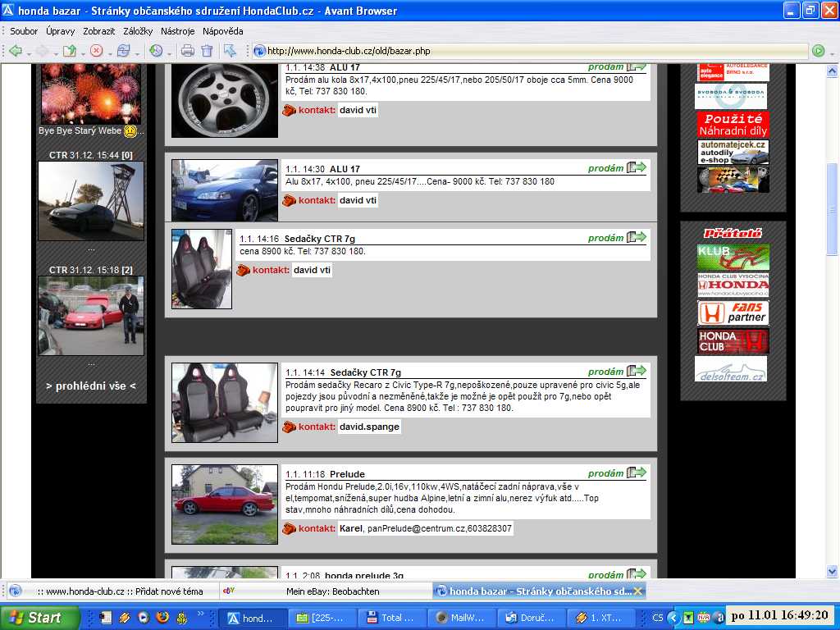Open the Záložky menu
840x630 pixels.
click(138, 31)
